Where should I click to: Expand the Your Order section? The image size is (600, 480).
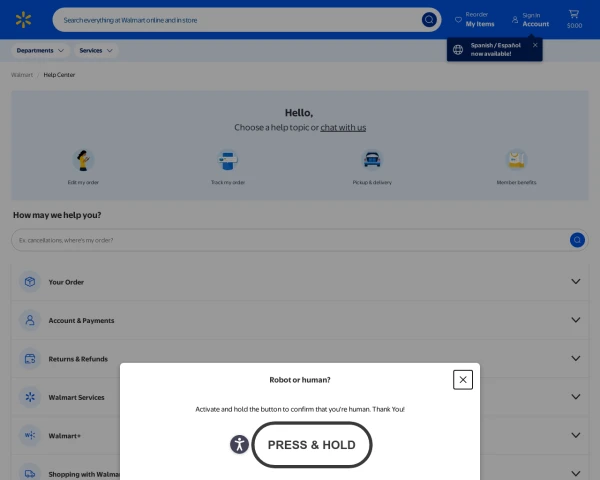pyautogui.click(x=575, y=282)
